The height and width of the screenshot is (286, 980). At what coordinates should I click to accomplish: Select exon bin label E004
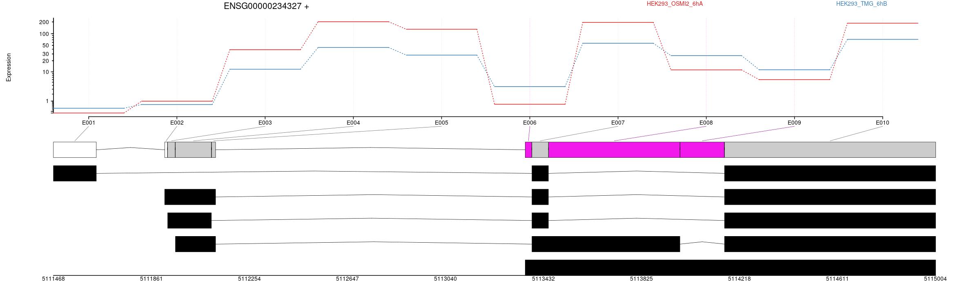353,123
